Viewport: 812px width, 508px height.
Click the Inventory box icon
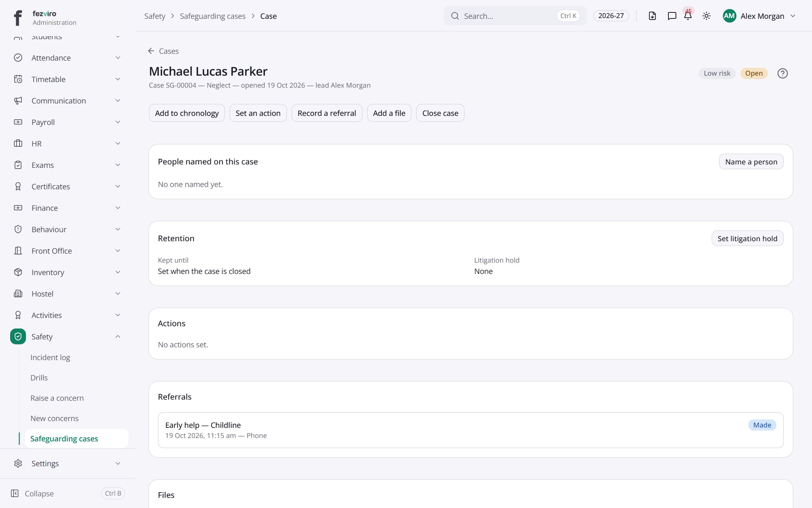point(18,272)
